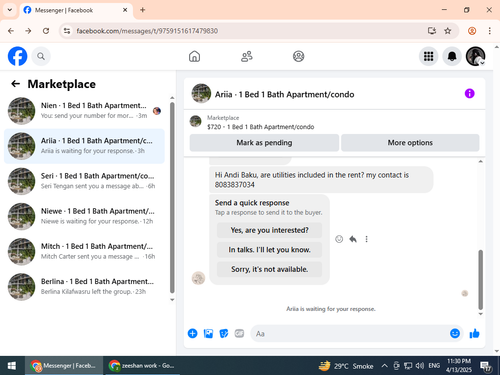Open the weather widget 29°C Smoke
500x375 pixels.
click(x=346, y=366)
